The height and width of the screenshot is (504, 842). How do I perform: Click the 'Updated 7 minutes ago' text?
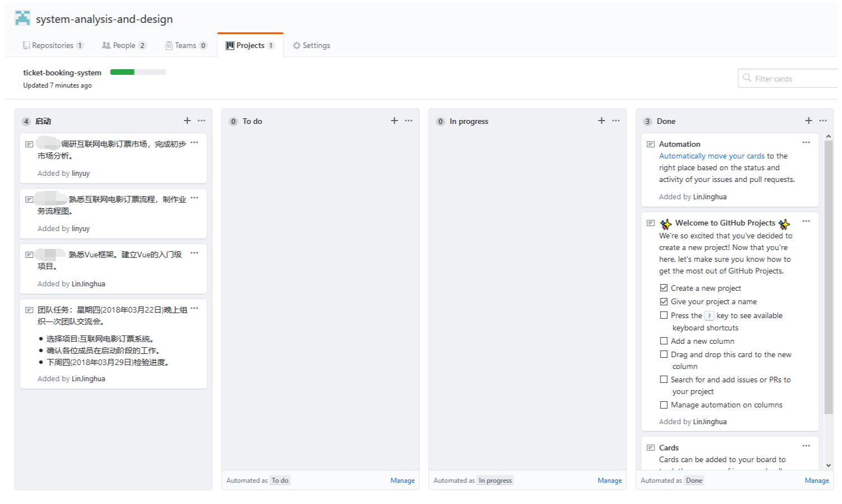tap(58, 85)
